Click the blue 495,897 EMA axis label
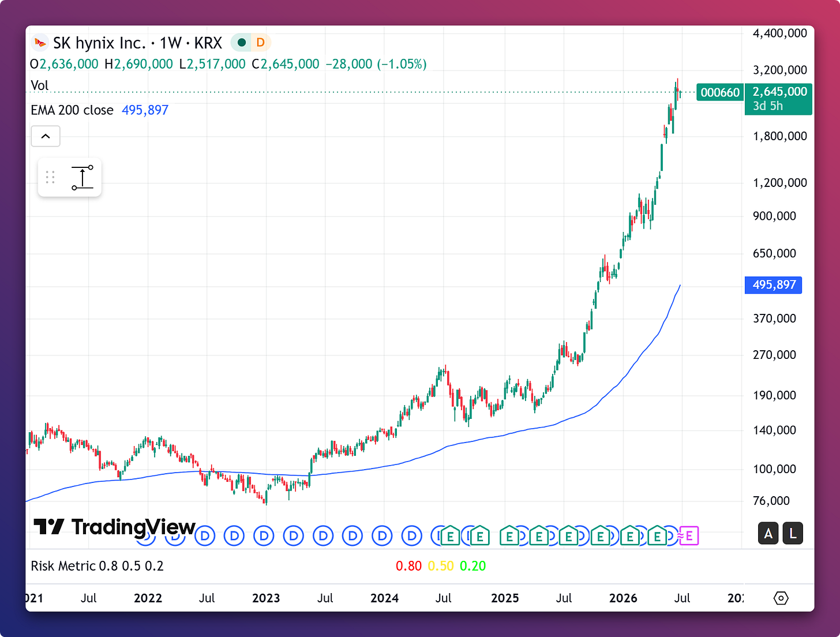 coord(774,285)
